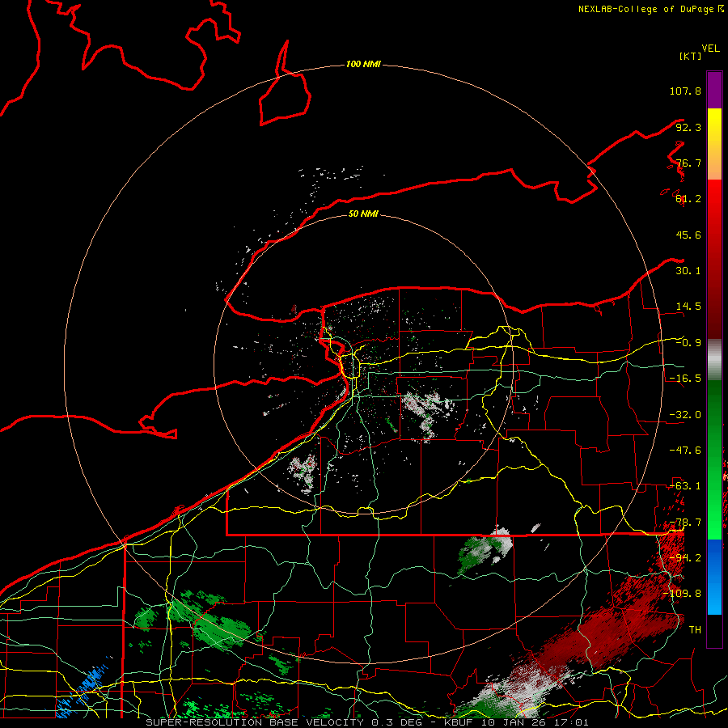The height and width of the screenshot is (728, 728).
Task: Click the [KT] units label
Action: [690, 56]
